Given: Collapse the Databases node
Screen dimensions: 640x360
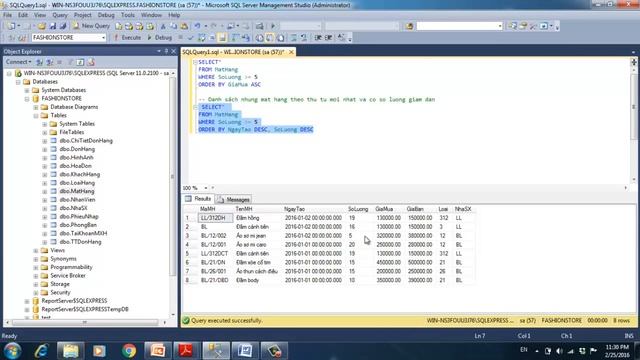Looking at the screenshot, I should point(18,82).
